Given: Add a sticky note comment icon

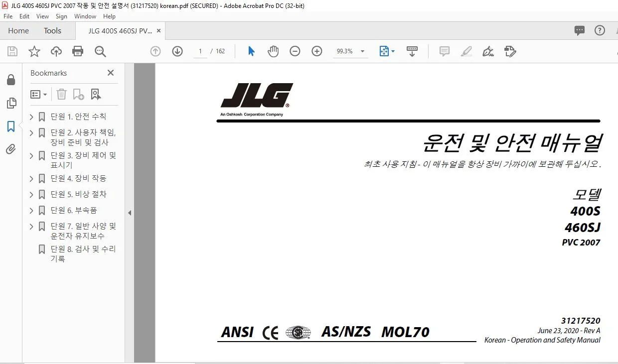Looking at the screenshot, I should tap(445, 51).
